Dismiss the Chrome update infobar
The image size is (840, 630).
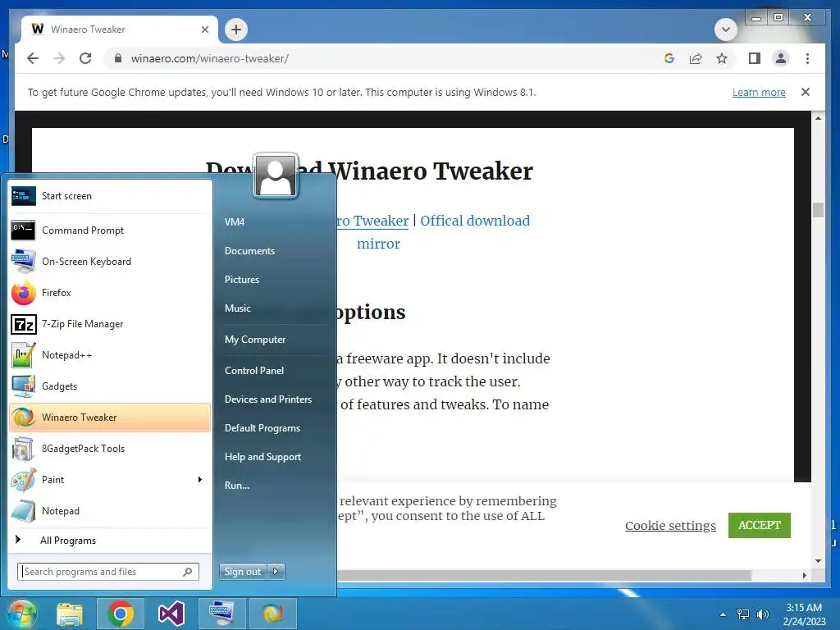(x=806, y=92)
